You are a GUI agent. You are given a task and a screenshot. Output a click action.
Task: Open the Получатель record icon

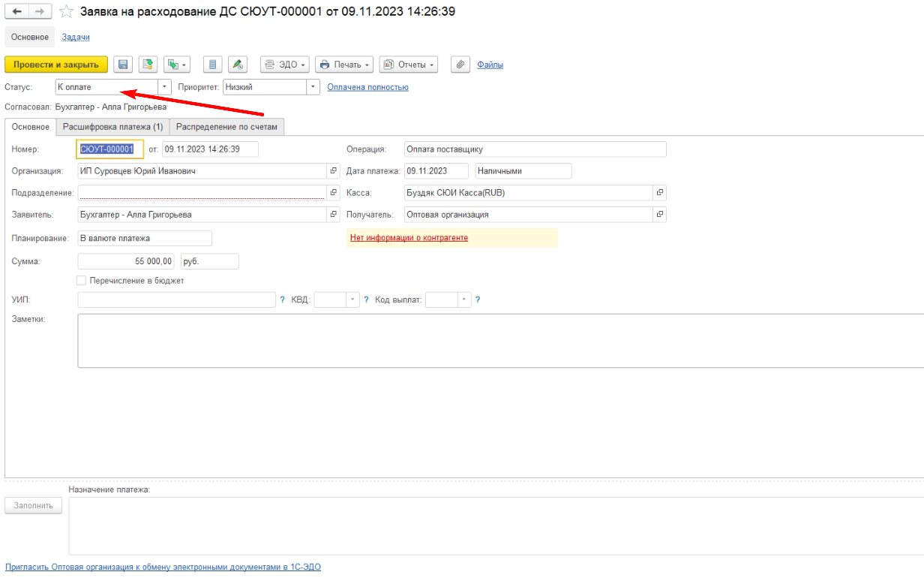click(660, 215)
